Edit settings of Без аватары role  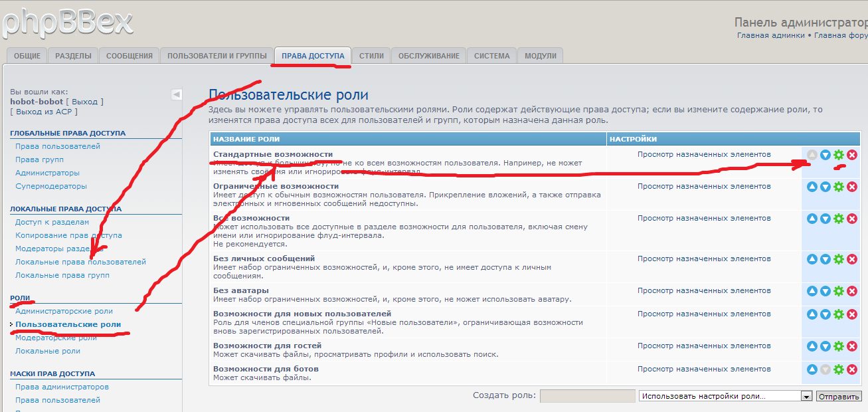click(x=839, y=291)
